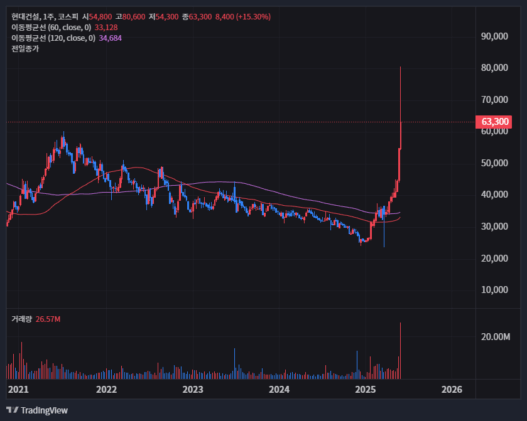Click the 63,300 current price tag
The width and height of the screenshot is (527, 421).
click(494, 122)
